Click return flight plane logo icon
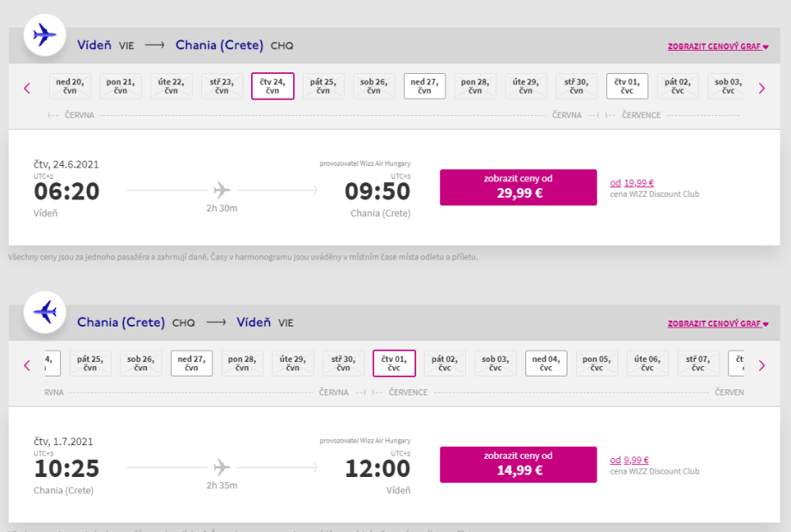 click(x=45, y=312)
